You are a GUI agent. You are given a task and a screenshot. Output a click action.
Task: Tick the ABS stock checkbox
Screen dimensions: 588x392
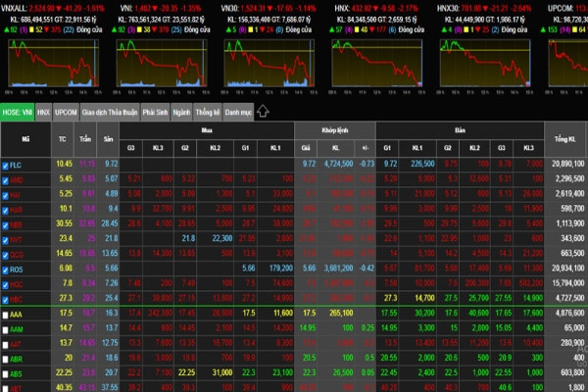pos(7,372)
